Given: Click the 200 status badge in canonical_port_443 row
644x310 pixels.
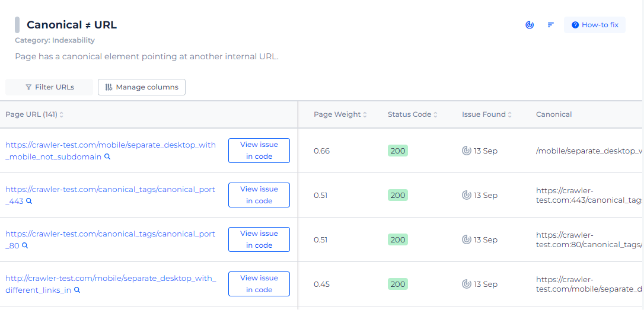Looking at the screenshot, I should (397, 195).
